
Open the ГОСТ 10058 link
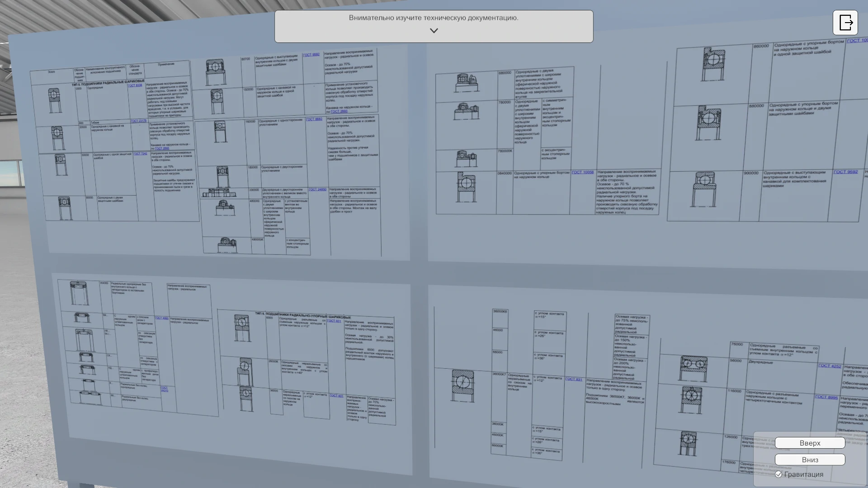[x=582, y=172]
